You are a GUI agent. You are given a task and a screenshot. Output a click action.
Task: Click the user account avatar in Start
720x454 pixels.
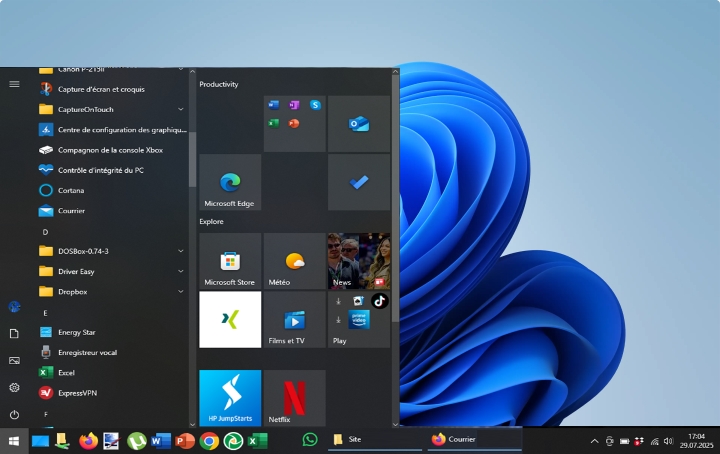click(x=14, y=306)
